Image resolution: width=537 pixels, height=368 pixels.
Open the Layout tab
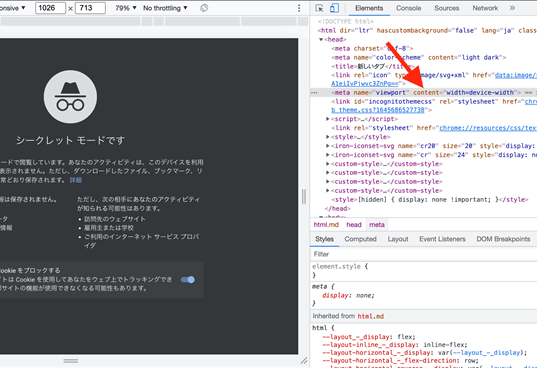[398, 239]
